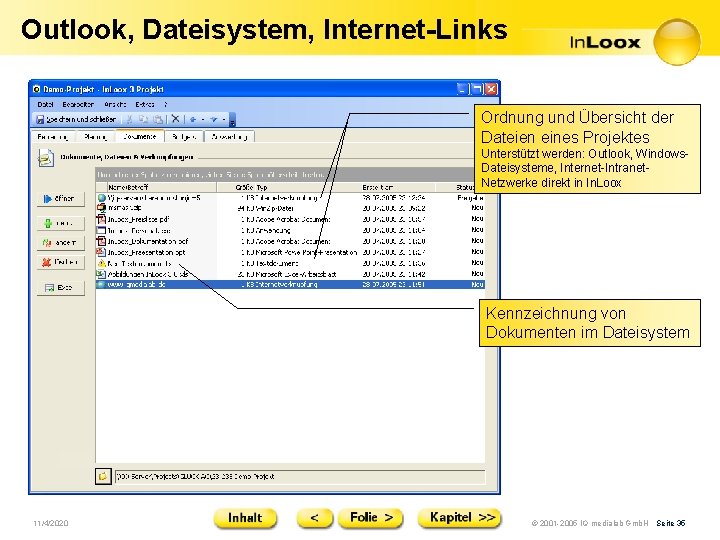Click the Speichern und schließen save icon
Screen dimensions: 720x540
pyautogui.click(x=40, y=119)
